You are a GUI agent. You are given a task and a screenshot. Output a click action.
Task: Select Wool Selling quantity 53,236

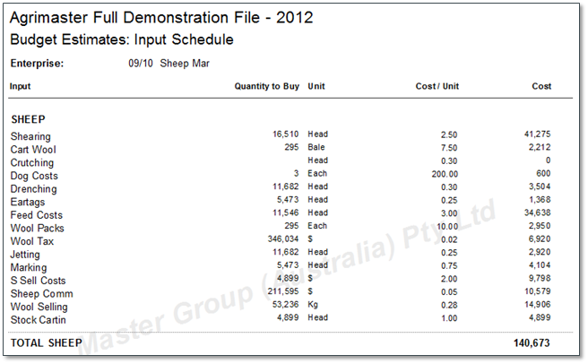tap(285, 305)
